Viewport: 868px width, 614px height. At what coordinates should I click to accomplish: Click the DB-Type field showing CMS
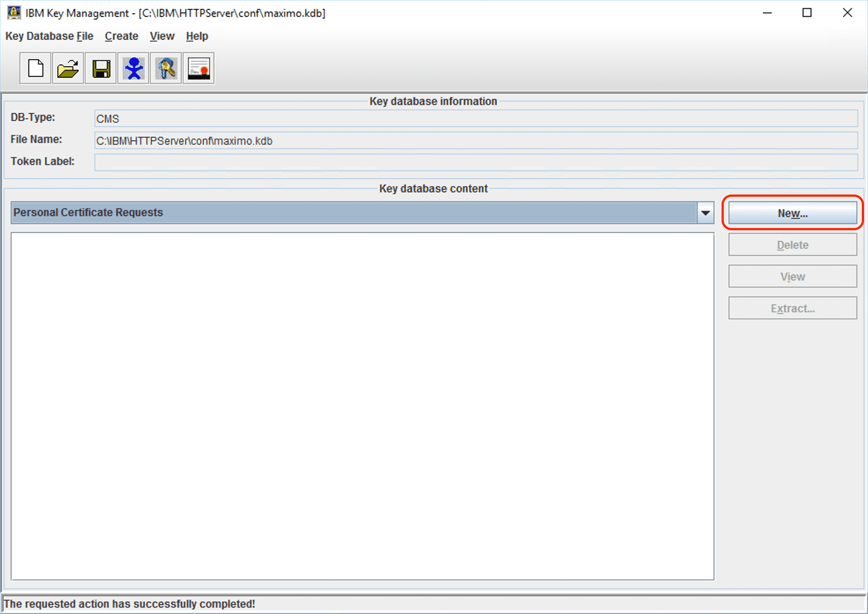click(x=476, y=119)
